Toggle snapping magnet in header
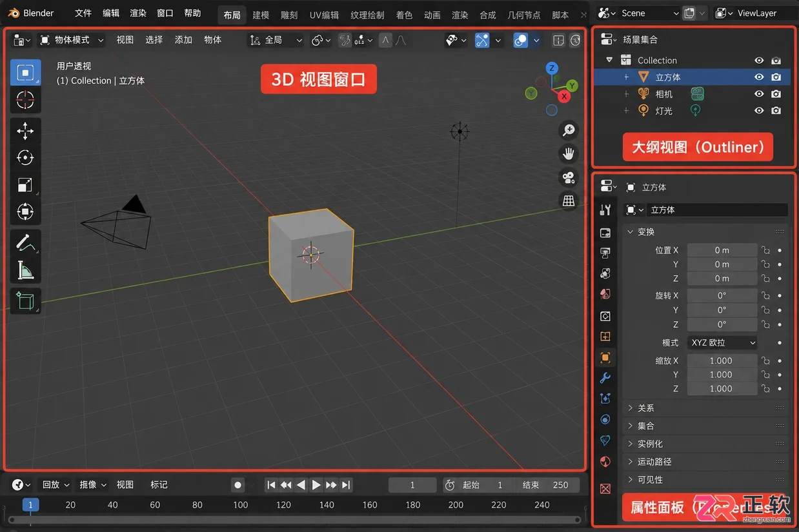799x532 pixels. pos(345,40)
